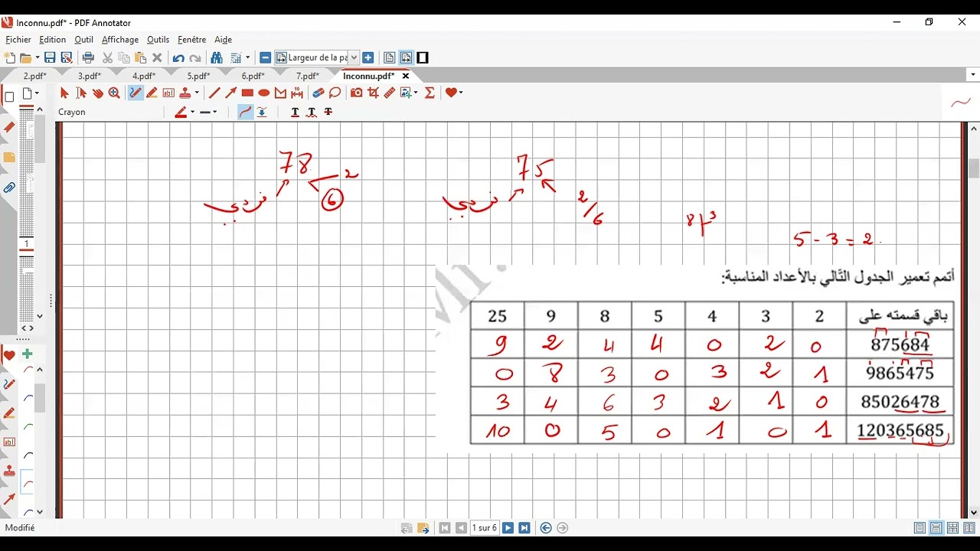Click the Insert image tool
Screen dimensions: 980x551
406,93
